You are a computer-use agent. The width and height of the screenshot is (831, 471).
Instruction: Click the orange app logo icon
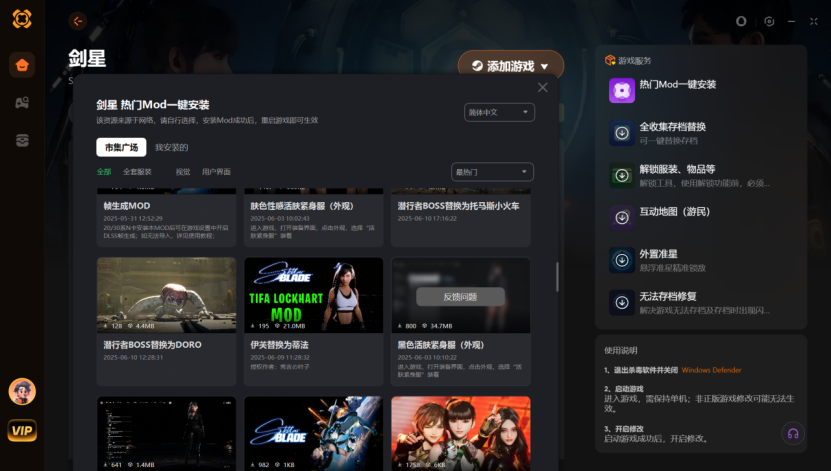point(22,19)
